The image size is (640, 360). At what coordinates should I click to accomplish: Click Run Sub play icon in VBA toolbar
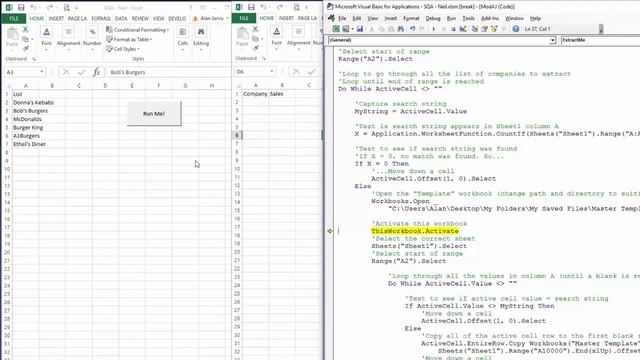433,29
